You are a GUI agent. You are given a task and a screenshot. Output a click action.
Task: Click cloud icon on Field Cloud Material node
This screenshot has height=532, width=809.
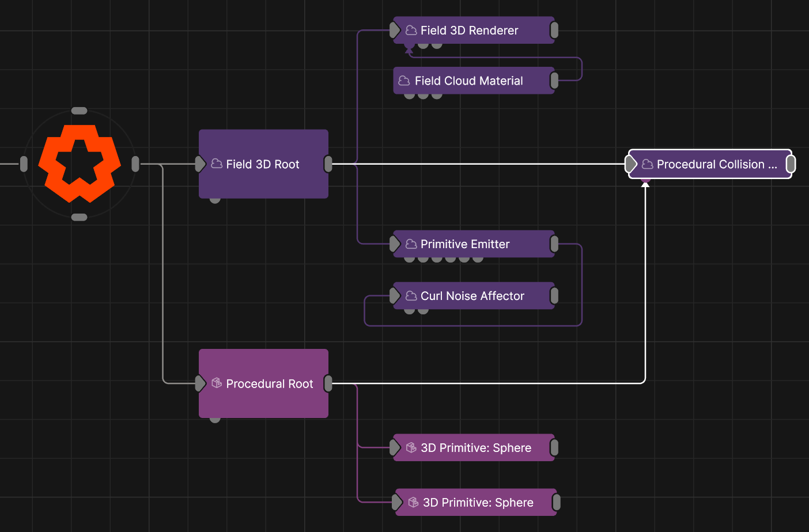[404, 81]
